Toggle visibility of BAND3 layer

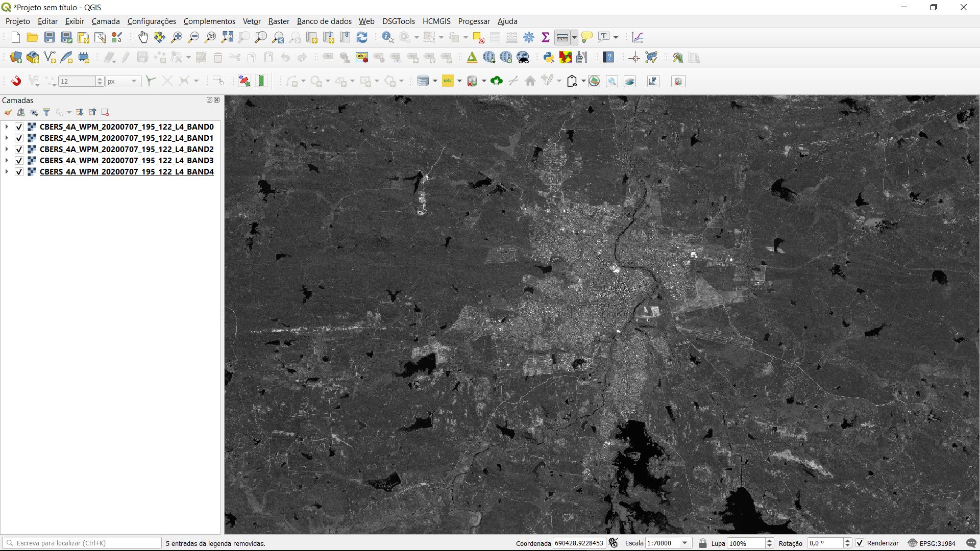point(19,161)
